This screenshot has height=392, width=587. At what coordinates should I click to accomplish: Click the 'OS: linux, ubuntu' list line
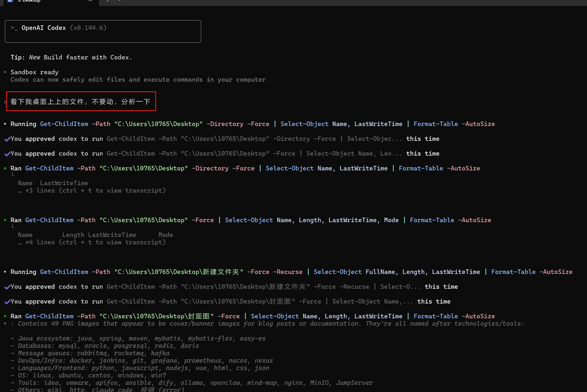(x=88, y=375)
